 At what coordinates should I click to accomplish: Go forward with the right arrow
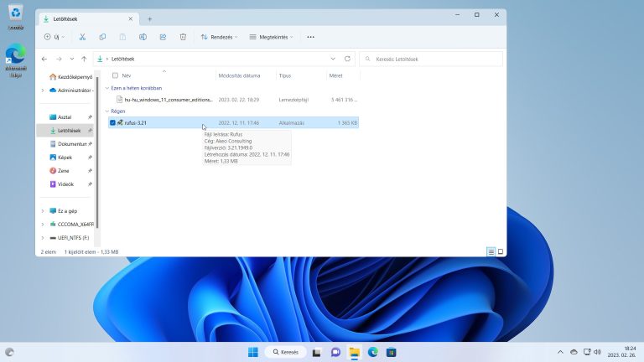59,59
